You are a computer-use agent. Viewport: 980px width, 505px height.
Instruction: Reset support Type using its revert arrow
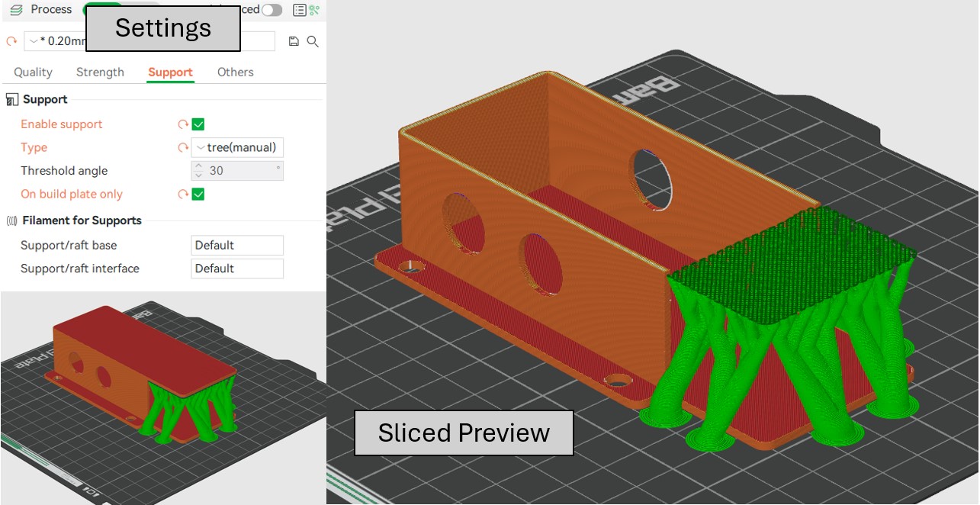(x=183, y=147)
